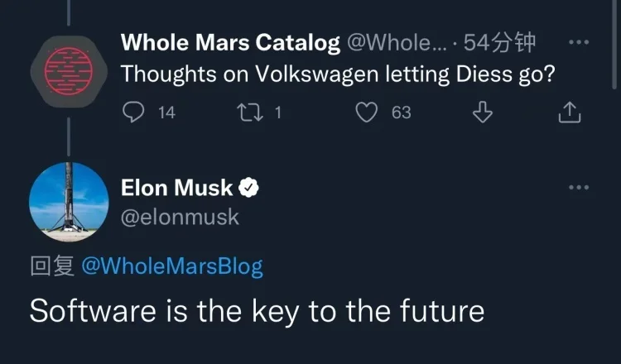Click the @elonmusk handle
621x364 pixels.
coord(180,217)
